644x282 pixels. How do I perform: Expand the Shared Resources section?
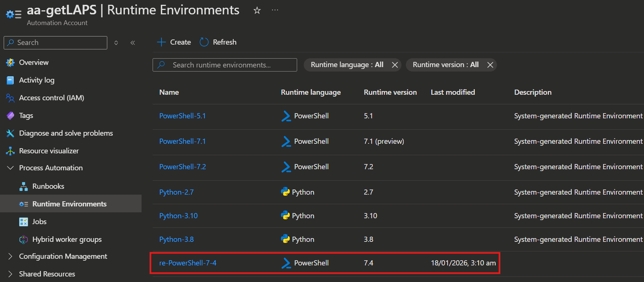[x=10, y=274]
